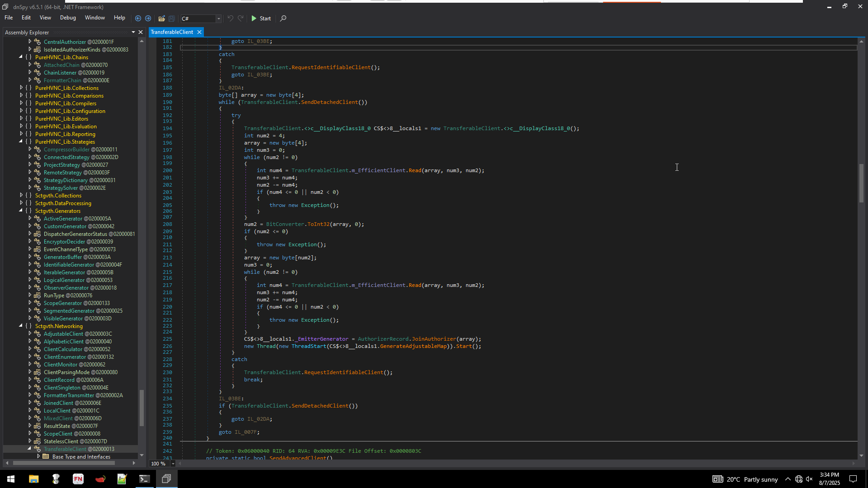Navigate back in code navigation history
The width and height of the screenshot is (868, 488).
click(138, 19)
